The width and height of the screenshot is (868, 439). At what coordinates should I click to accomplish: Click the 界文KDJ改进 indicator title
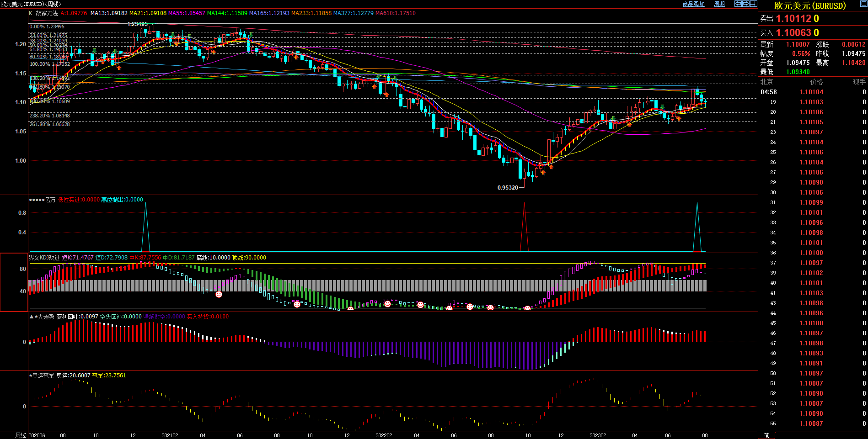[44, 258]
